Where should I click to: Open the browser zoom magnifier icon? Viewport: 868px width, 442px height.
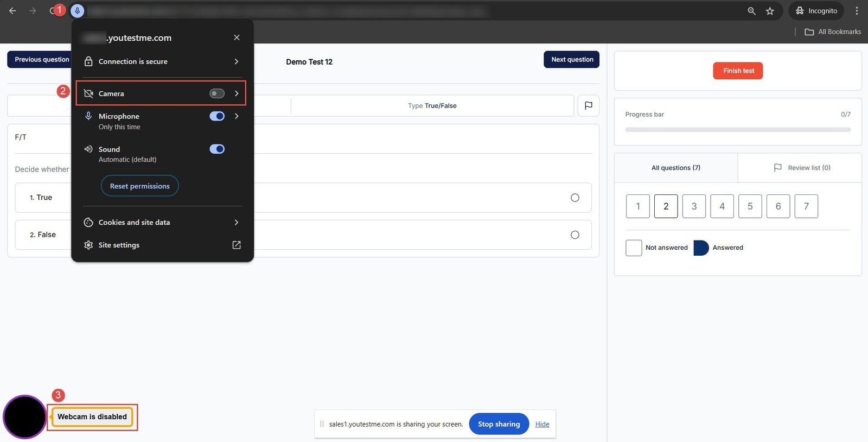click(751, 11)
